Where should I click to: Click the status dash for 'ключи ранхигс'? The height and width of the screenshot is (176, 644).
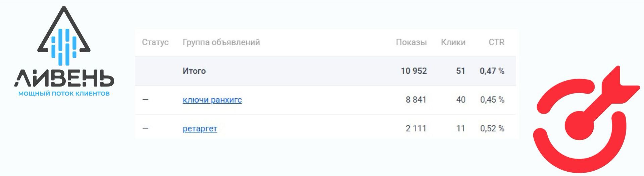coord(145,100)
